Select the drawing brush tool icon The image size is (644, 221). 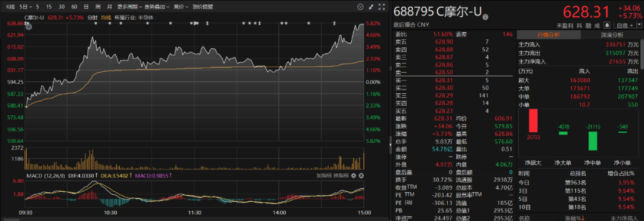tap(371, 7)
